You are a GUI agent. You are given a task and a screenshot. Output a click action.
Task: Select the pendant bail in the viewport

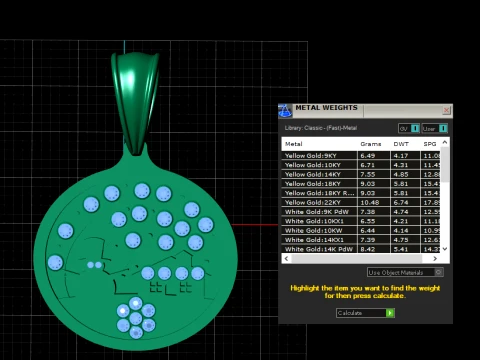pyautogui.click(x=135, y=103)
